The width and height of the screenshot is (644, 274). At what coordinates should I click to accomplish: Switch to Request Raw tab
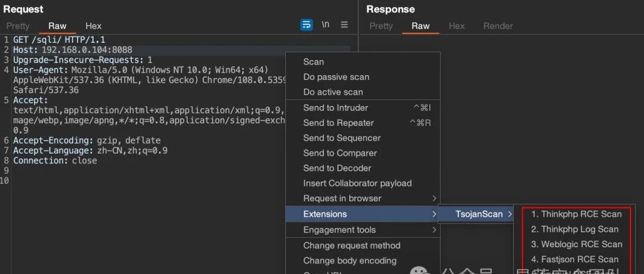coord(57,26)
